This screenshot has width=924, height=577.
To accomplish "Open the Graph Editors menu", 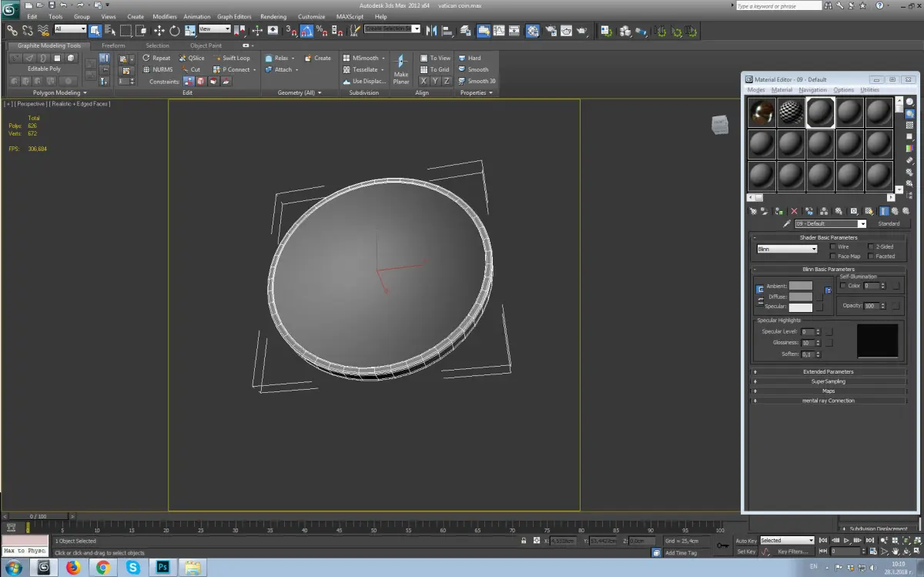I will pos(234,16).
